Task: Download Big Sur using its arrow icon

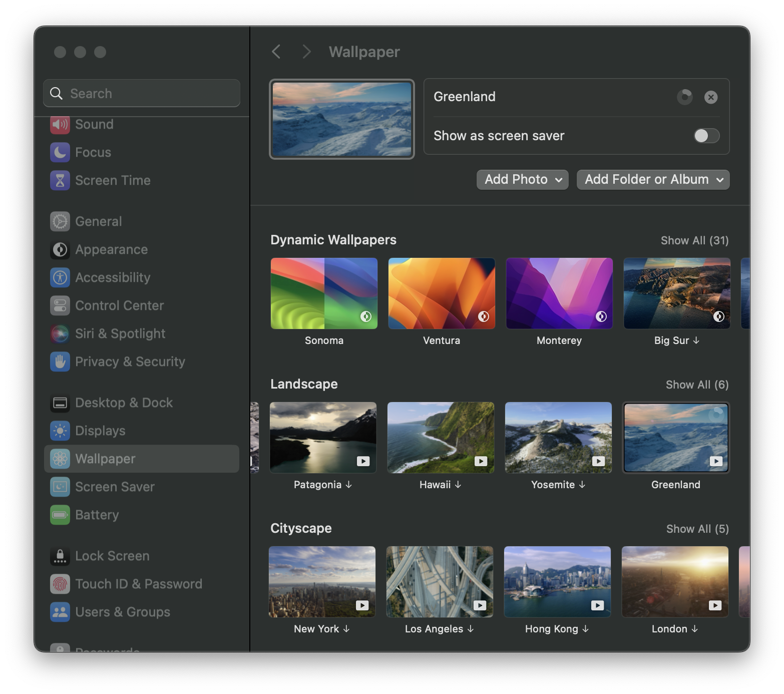Action: (x=696, y=340)
